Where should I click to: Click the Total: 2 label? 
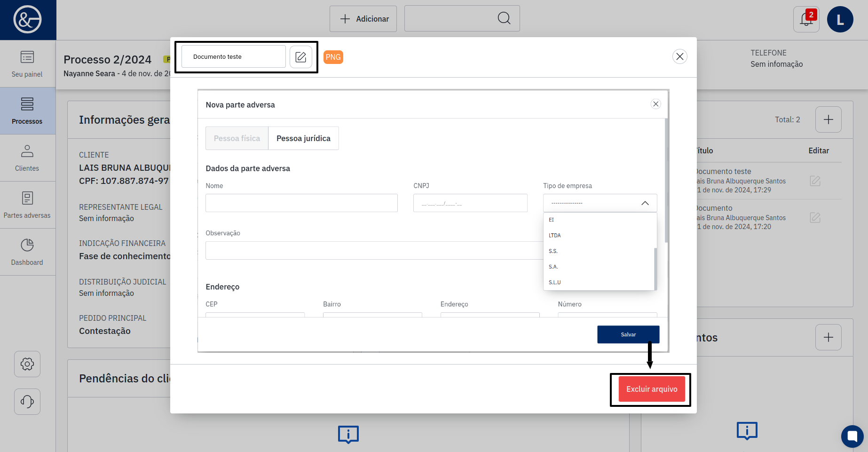coord(788,119)
